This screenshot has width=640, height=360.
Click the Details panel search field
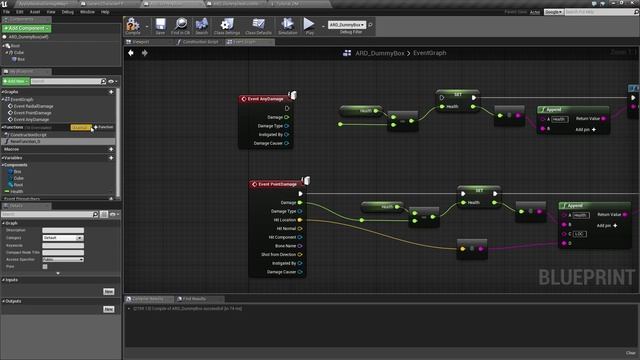[x=47, y=214]
